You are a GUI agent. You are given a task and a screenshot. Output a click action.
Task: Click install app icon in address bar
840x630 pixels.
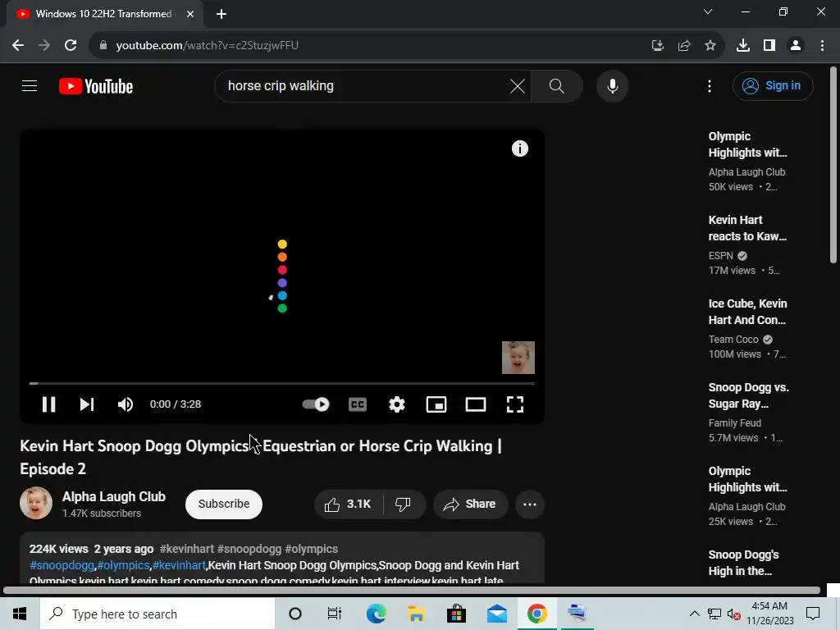click(x=657, y=46)
